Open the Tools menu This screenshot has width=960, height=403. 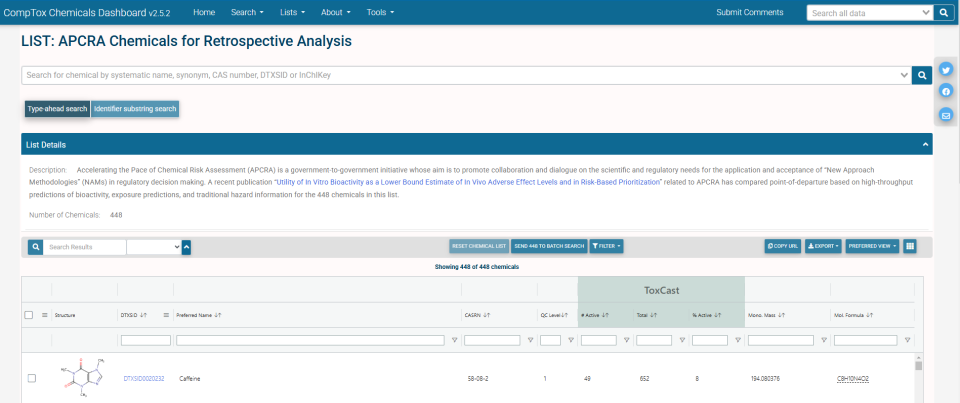[380, 12]
